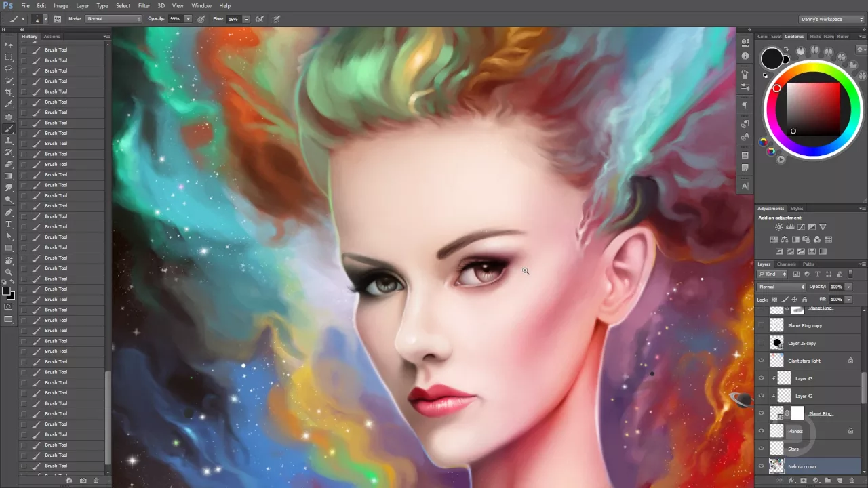Open the brush Mode dropdown
This screenshot has height=488, width=868.
113,19
